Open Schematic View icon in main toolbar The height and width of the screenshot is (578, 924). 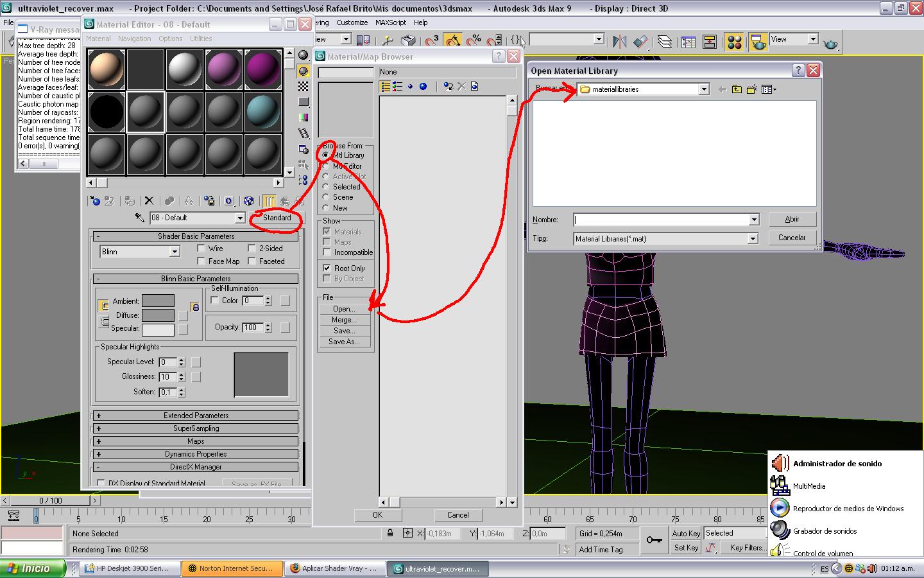pyautogui.click(x=710, y=42)
